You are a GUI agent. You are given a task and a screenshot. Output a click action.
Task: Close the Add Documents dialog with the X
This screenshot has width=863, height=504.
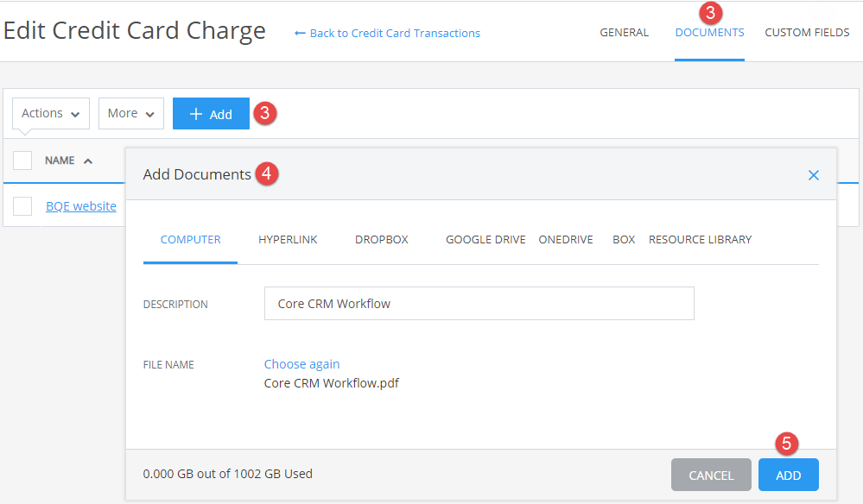coord(813,174)
